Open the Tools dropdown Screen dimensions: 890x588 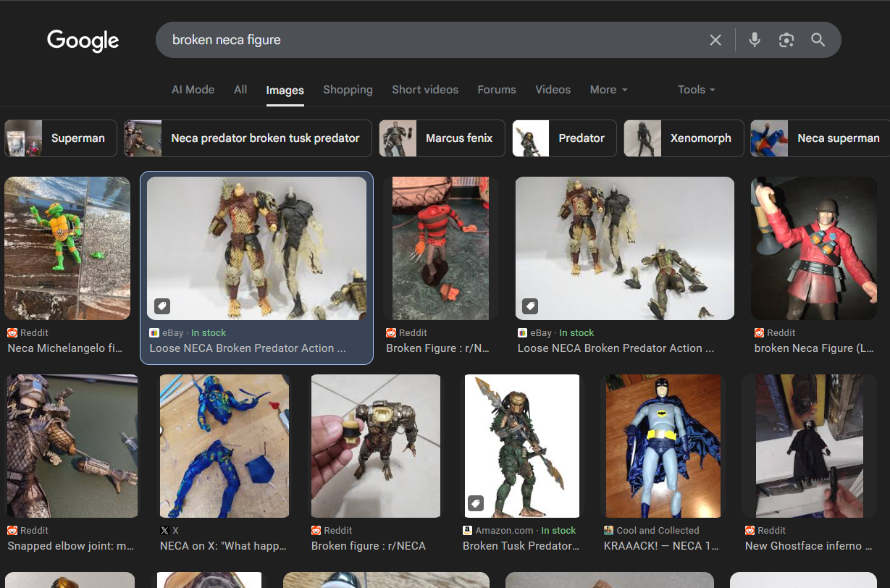tap(697, 90)
